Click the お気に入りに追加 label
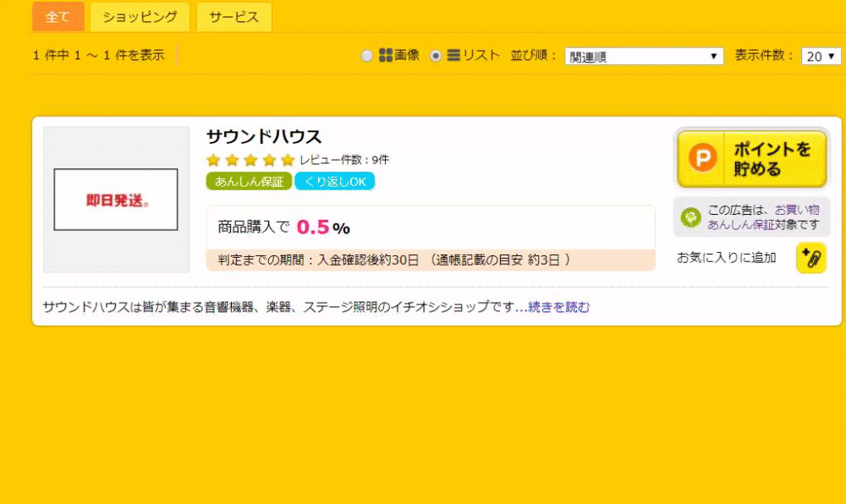Screen dimensions: 846x504 [726, 258]
